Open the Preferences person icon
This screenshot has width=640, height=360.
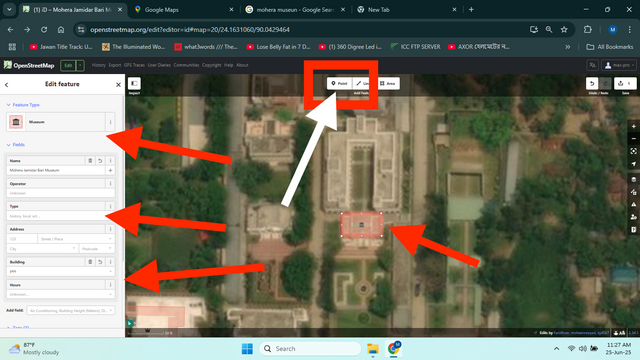633,217
